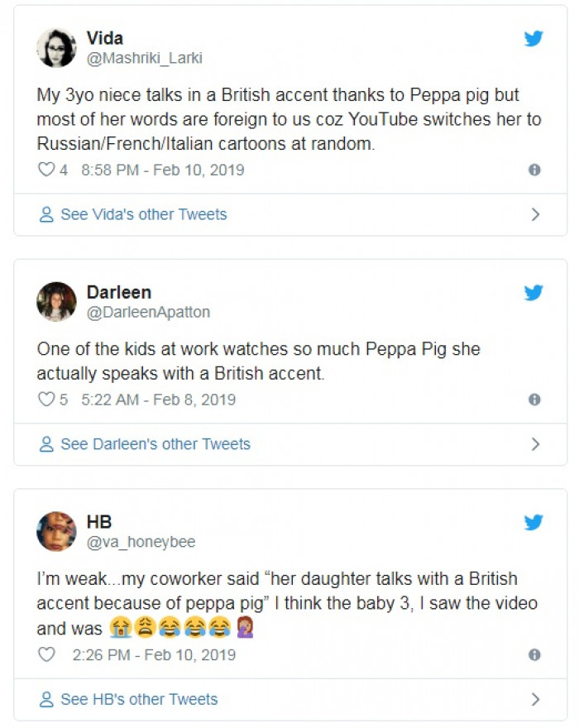Image resolution: width=579 pixels, height=728 pixels.
Task: Open the 2:26 PM - Feb 10, 2019 timestamp
Action: click(154, 654)
